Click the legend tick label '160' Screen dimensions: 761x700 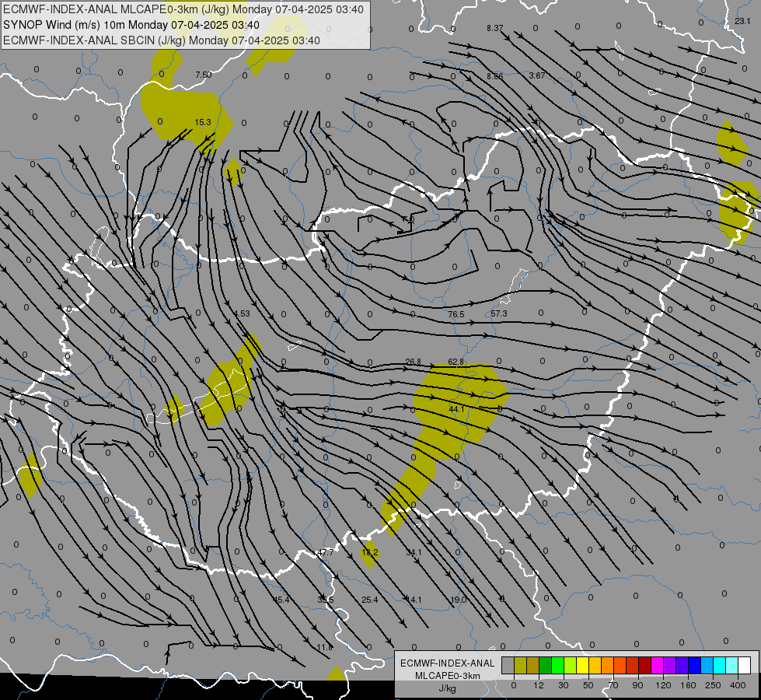pyautogui.click(x=688, y=685)
